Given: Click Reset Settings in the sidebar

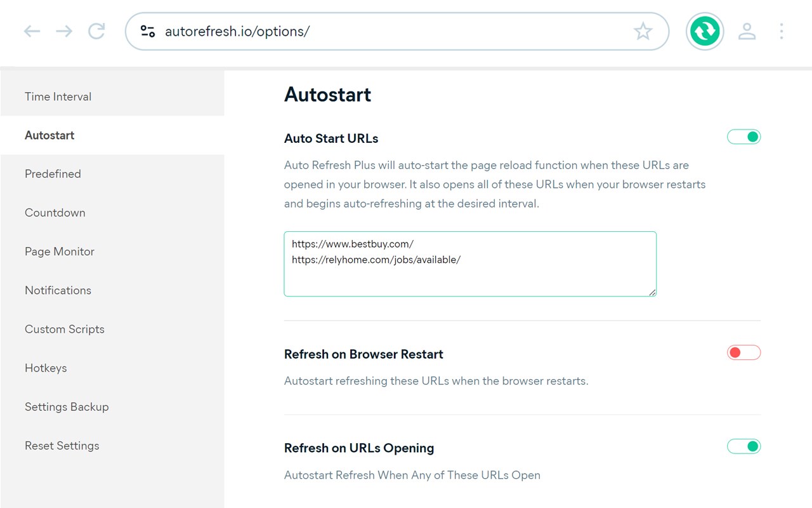Looking at the screenshot, I should click(x=62, y=446).
